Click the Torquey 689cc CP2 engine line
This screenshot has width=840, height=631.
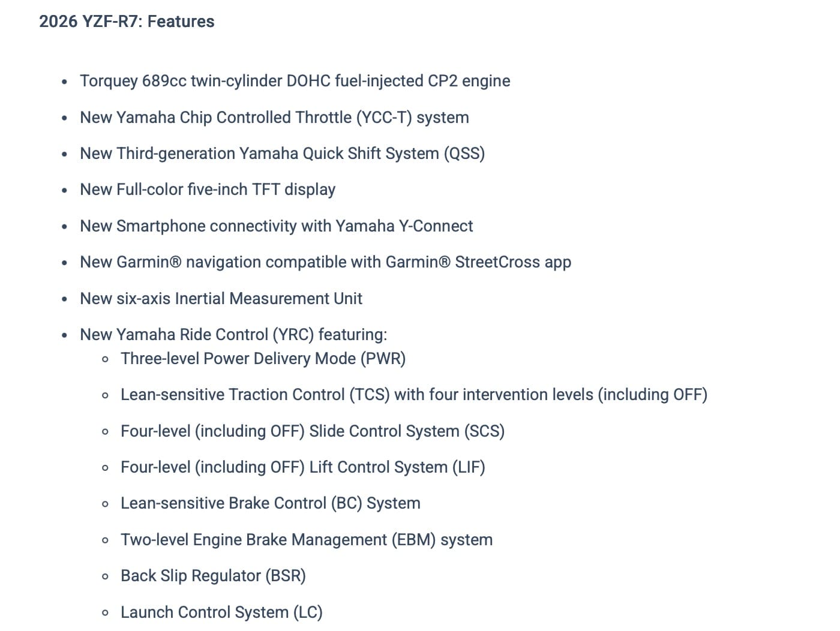tap(295, 81)
